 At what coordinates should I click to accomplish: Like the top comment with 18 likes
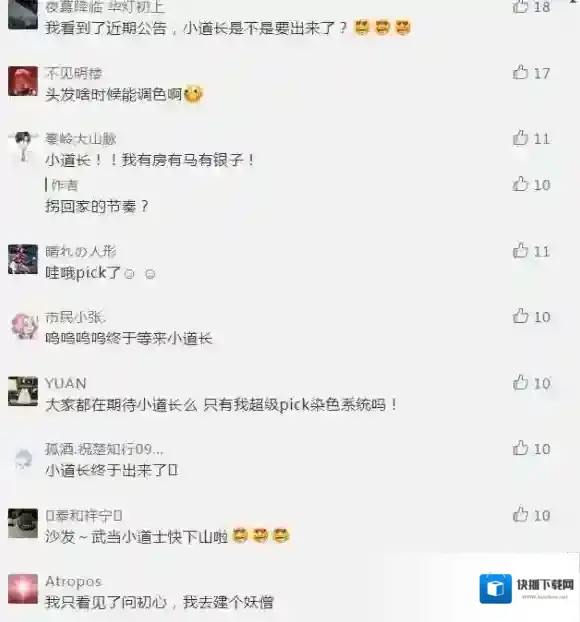click(x=520, y=6)
